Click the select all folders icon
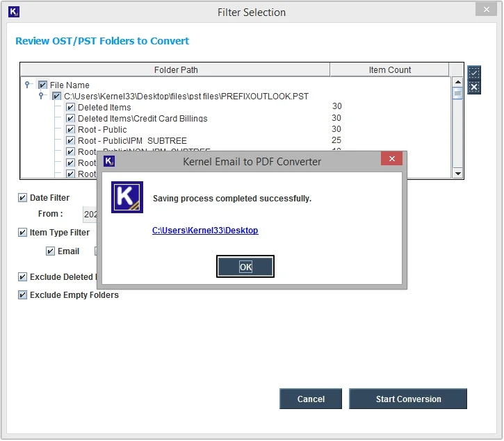This screenshot has height=441, width=504. (474, 73)
